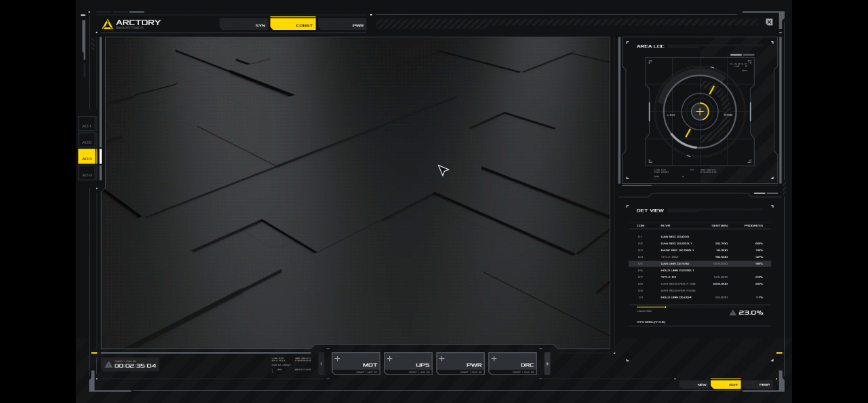Click the COM column header
Screen dimensions: 868x403
[x=640, y=225]
